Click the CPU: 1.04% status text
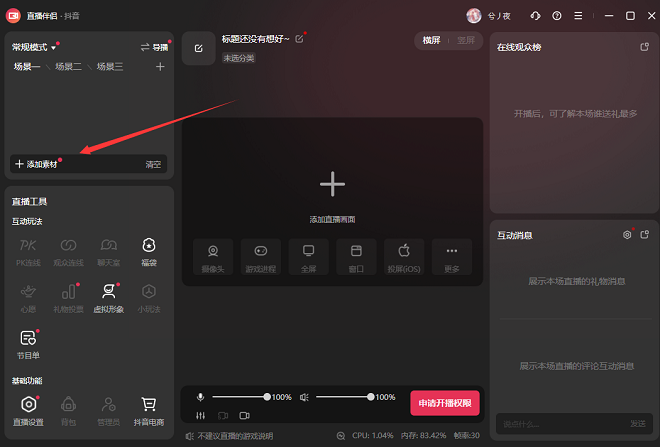 tap(373, 436)
